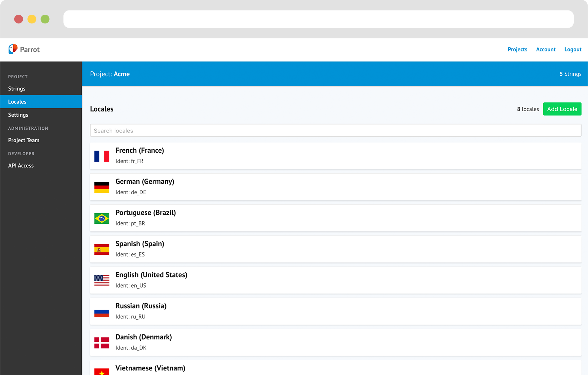Click Ident: pt_BR text
The image size is (588, 375).
[130, 223]
